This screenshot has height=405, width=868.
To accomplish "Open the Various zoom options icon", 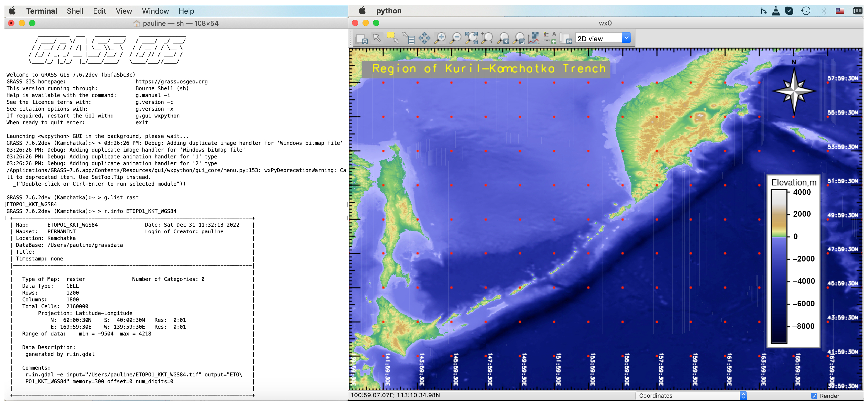I will point(519,38).
